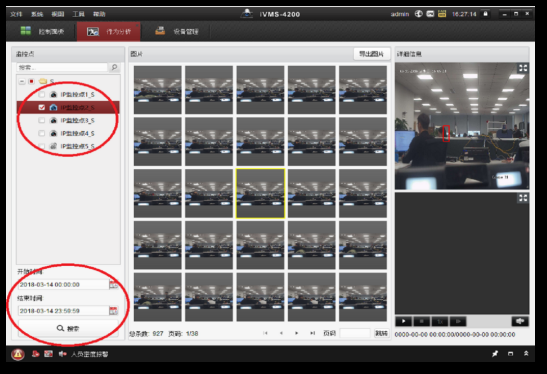Screen dimensions: 547x374
Task: Enter fullscreen on the detail snapshot preview
Action: pyautogui.click(x=523, y=68)
